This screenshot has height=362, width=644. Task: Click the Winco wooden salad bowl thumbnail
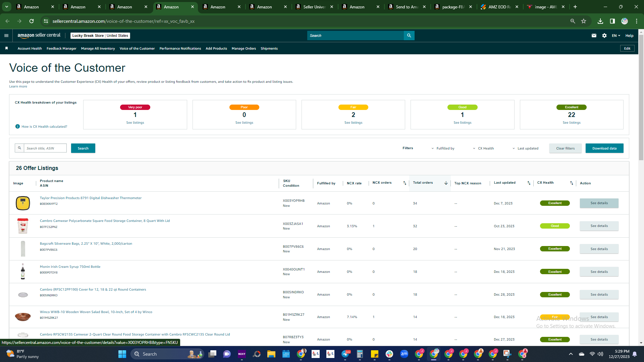(x=23, y=317)
